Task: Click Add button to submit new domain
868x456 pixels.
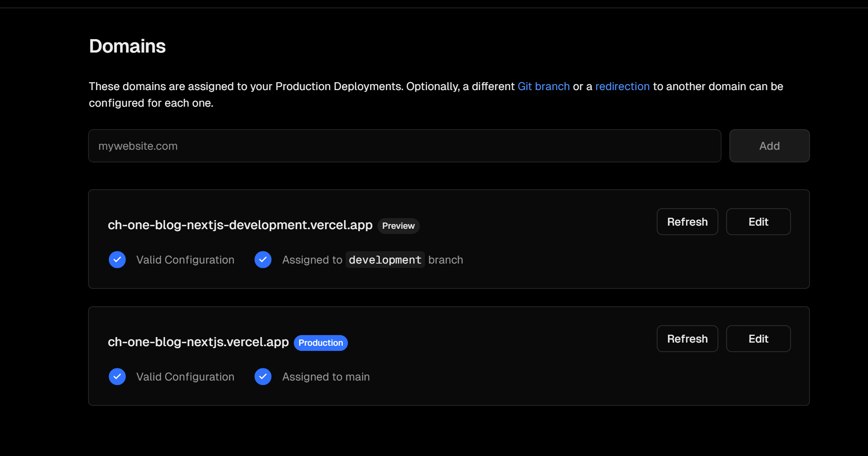Action: (770, 145)
